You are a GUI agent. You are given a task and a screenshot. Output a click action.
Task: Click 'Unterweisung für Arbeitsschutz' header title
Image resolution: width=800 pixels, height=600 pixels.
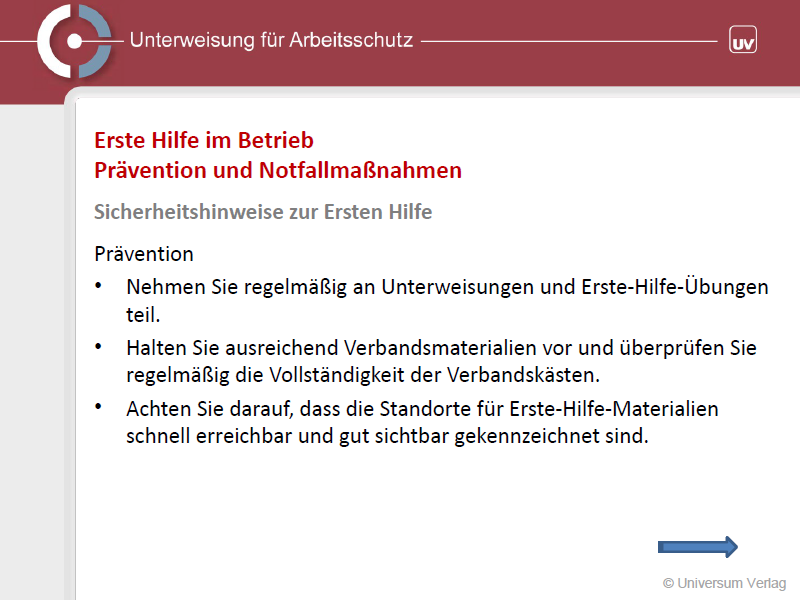tap(271, 40)
